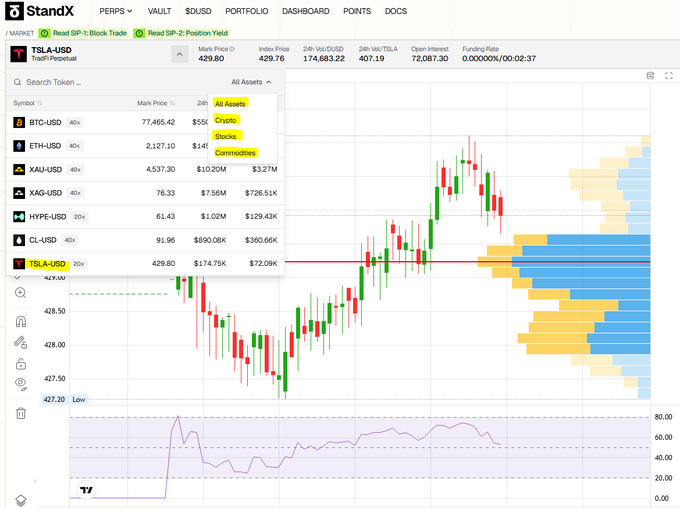Toggle hide all drawings eye icon
The width and height of the screenshot is (680, 509).
(x=20, y=383)
